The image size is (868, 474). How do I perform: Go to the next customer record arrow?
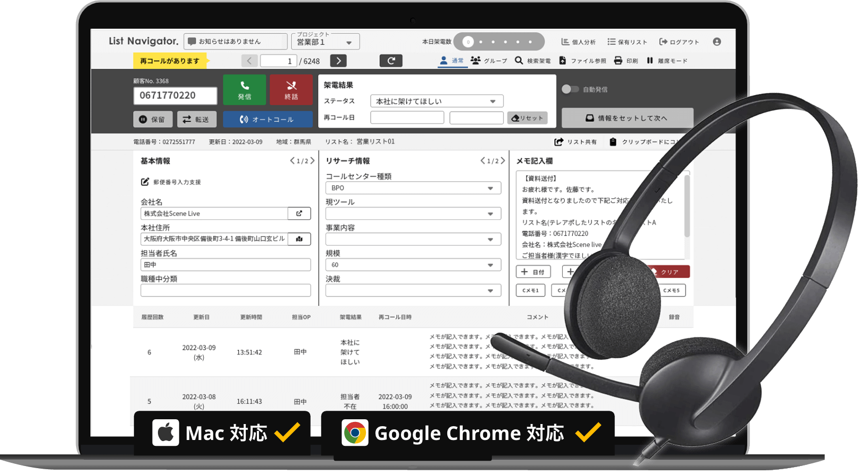338,61
